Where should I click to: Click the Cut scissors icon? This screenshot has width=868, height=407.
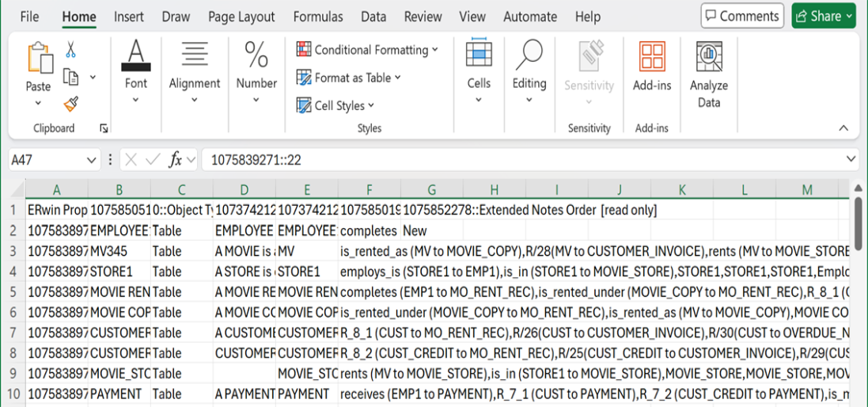pyautogui.click(x=71, y=50)
